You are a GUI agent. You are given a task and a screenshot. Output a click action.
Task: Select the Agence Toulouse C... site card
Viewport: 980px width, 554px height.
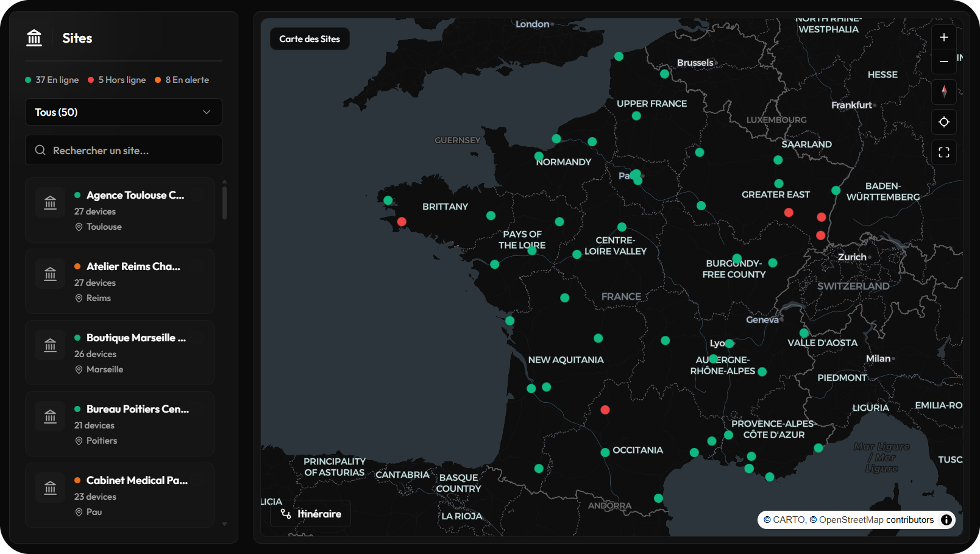click(119, 210)
